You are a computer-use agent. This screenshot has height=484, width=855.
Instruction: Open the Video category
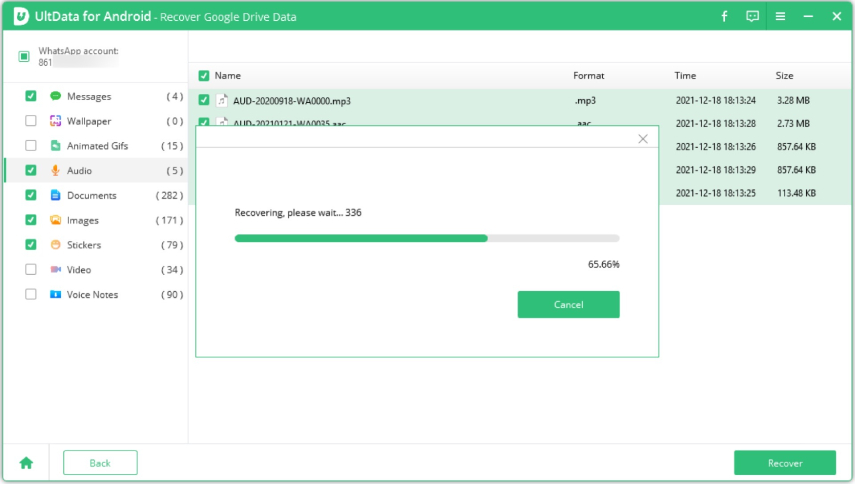click(79, 270)
